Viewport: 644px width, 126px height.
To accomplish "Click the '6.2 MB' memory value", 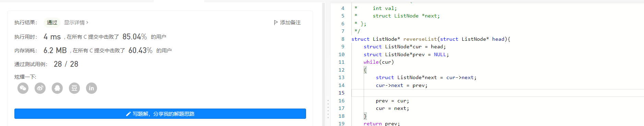I will click(55, 50).
